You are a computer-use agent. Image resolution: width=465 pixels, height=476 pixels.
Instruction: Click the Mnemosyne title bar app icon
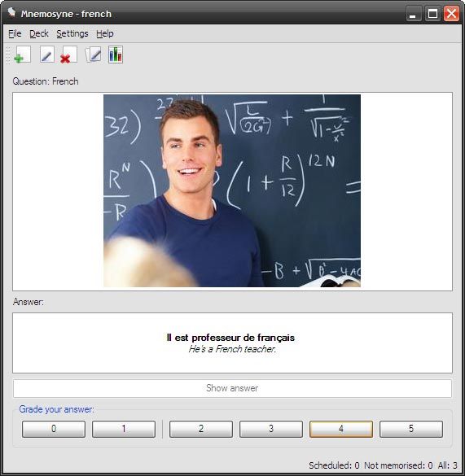coord(11,13)
